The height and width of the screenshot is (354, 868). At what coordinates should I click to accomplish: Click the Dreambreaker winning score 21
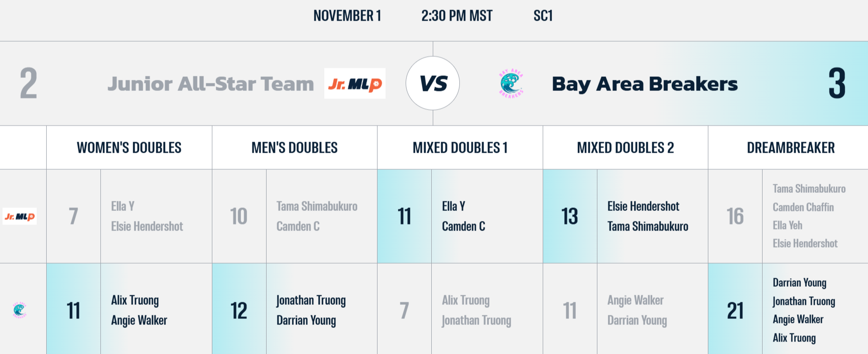tap(735, 311)
